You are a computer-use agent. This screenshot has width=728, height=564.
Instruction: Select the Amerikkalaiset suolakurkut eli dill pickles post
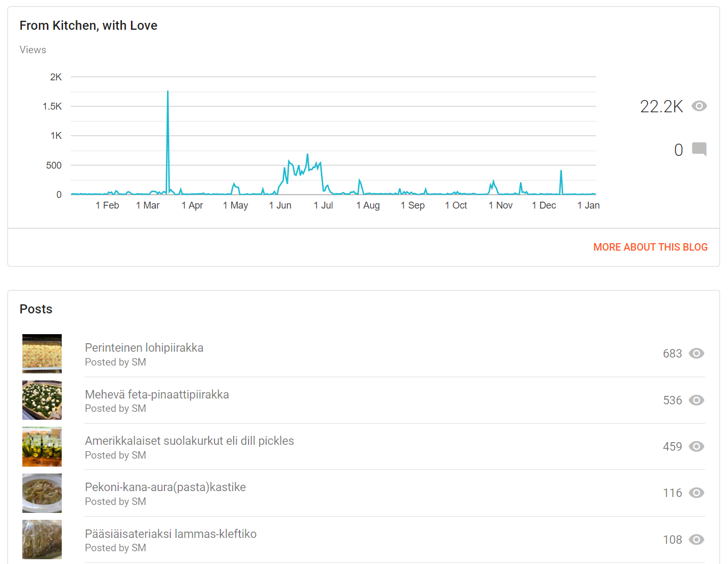[x=189, y=441]
